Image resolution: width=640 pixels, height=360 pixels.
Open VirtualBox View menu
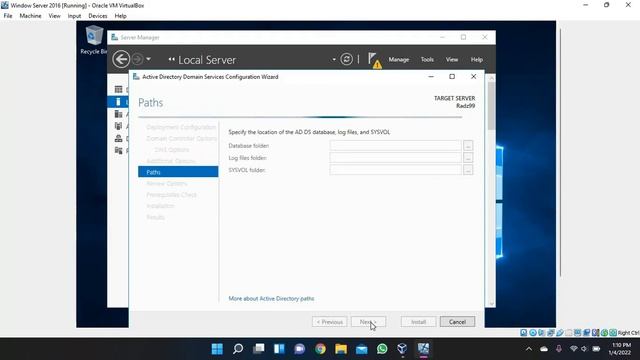point(54,16)
